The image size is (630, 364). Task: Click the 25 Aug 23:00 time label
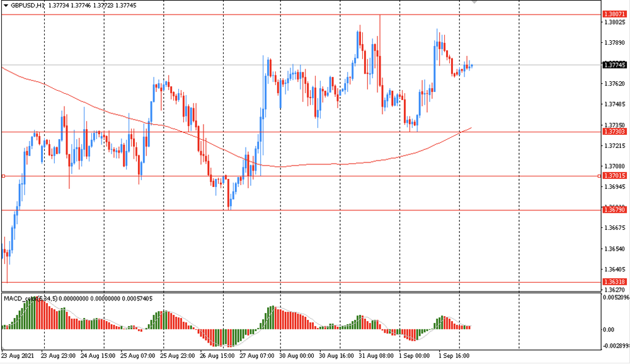pos(178,356)
